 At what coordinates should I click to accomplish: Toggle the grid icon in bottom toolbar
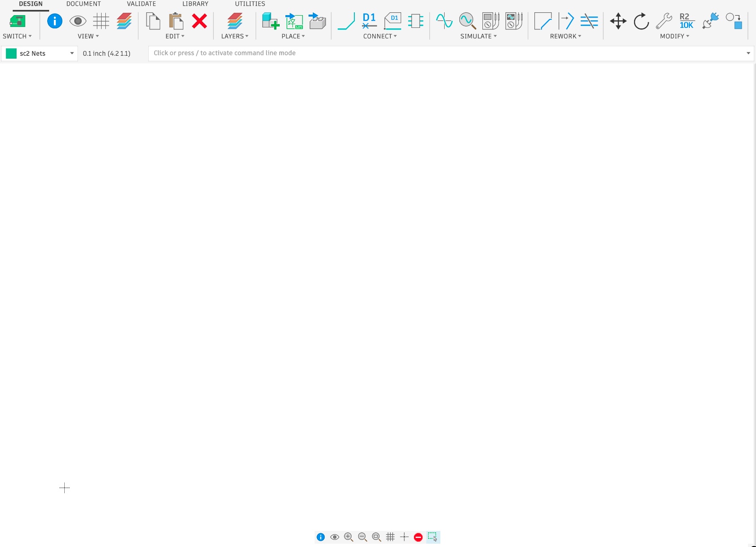(390, 537)
